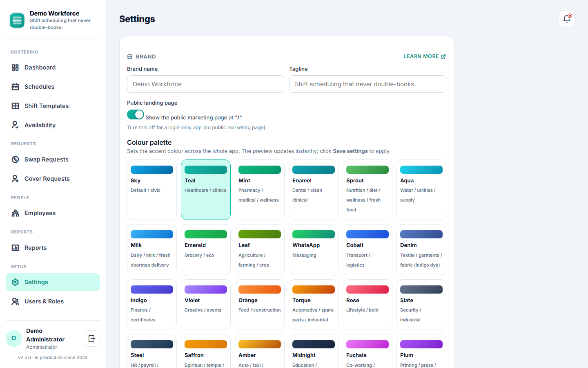This screenshot has width=588, height=368.
Task: Choose the Sprout palette card
Action: [x=367, y=190]
